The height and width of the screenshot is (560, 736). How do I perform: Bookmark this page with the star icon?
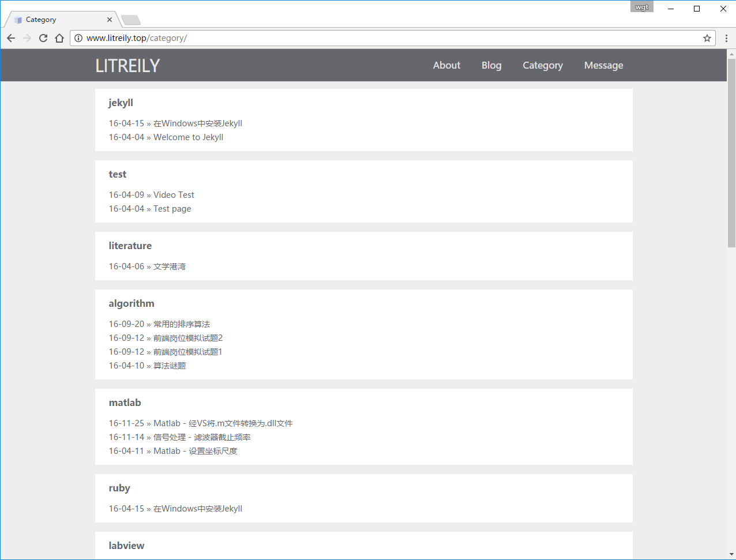tap(707, 38)
